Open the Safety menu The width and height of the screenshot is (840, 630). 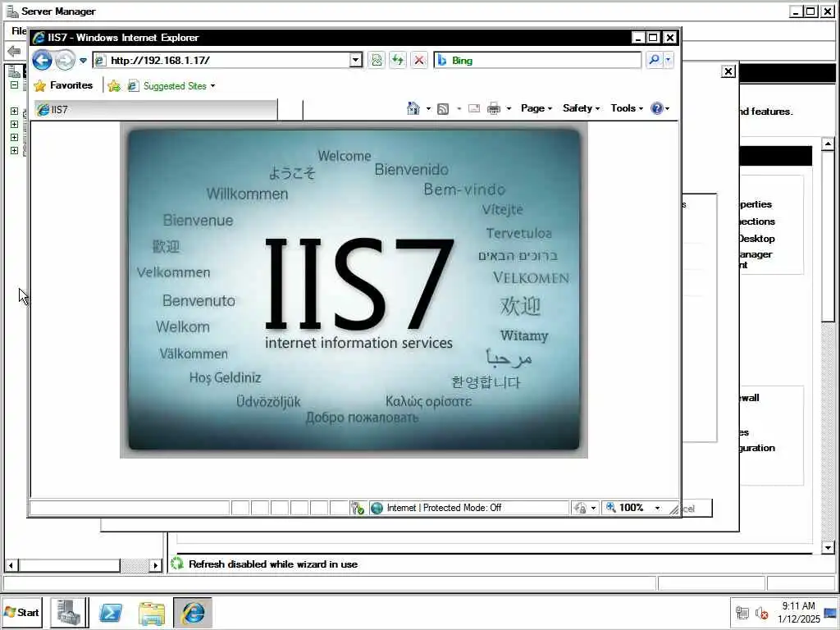[581, 108]
